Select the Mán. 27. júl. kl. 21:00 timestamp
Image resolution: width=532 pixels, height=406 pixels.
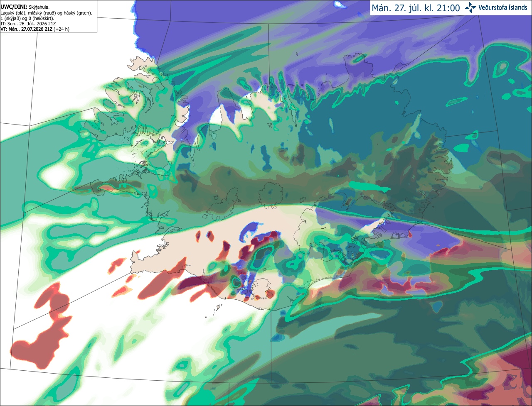(x=416, y=8)
